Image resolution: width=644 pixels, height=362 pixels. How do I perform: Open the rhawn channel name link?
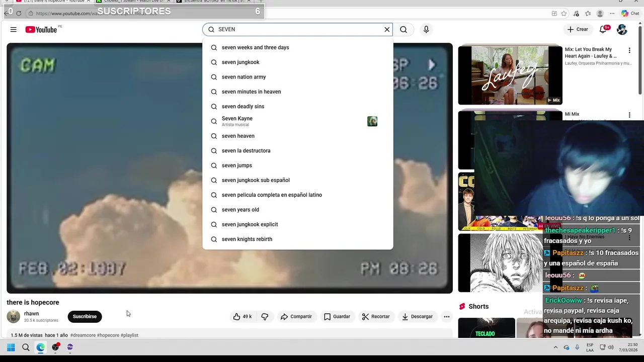[x=31, y=314]
